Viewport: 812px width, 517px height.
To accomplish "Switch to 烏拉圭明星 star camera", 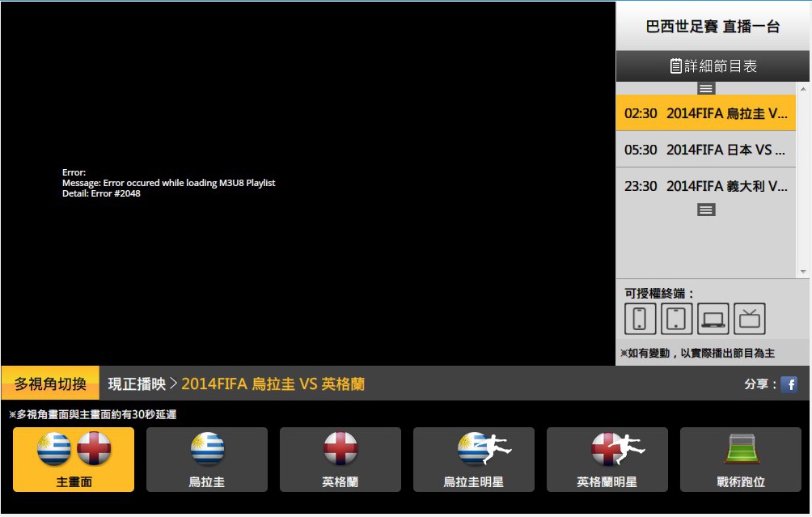I will pos(474,460).
